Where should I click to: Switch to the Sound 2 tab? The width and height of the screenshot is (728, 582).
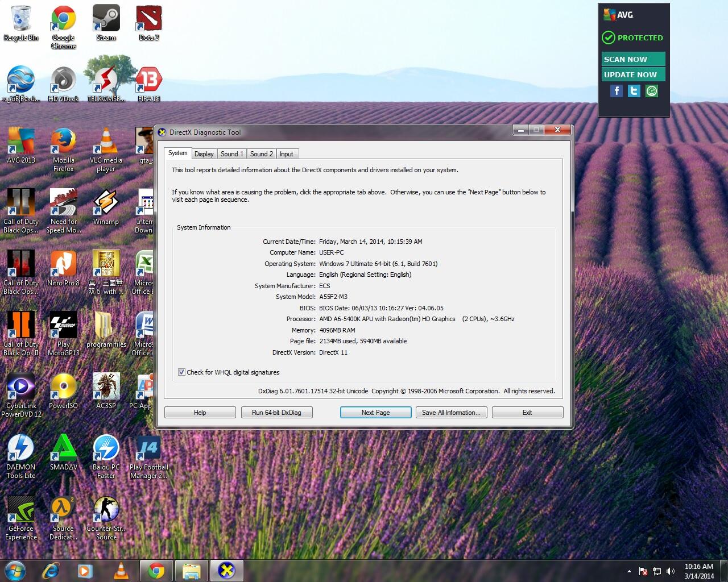coord(261,154)
